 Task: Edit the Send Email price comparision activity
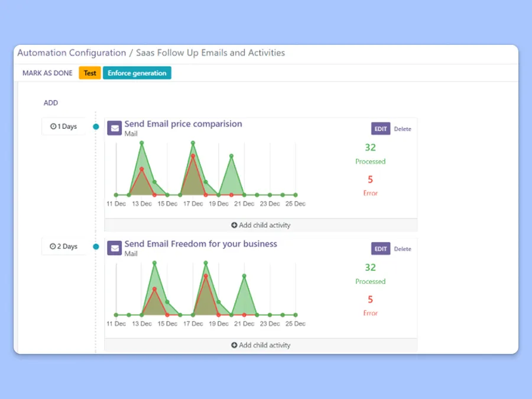(x=381, y=129)
